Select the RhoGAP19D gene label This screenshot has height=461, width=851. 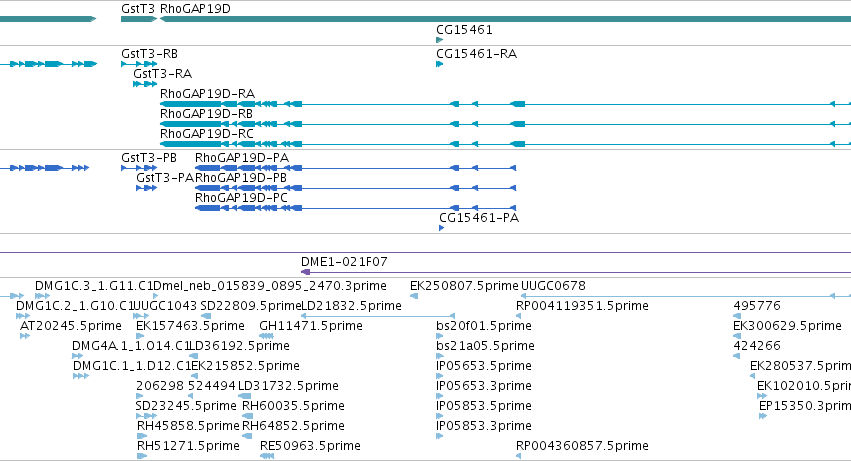195,9
